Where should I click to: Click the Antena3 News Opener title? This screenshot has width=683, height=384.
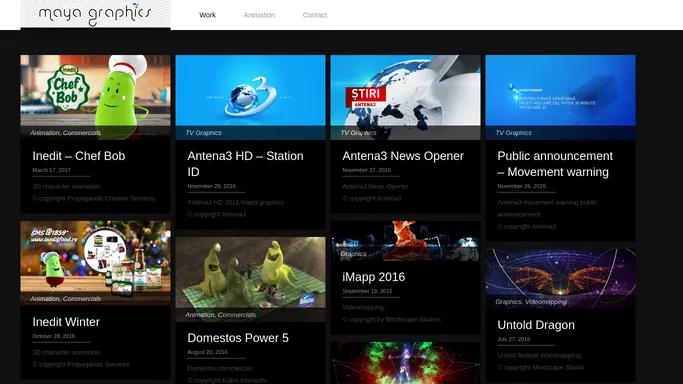pyautogui.click(x=403, y=156)
